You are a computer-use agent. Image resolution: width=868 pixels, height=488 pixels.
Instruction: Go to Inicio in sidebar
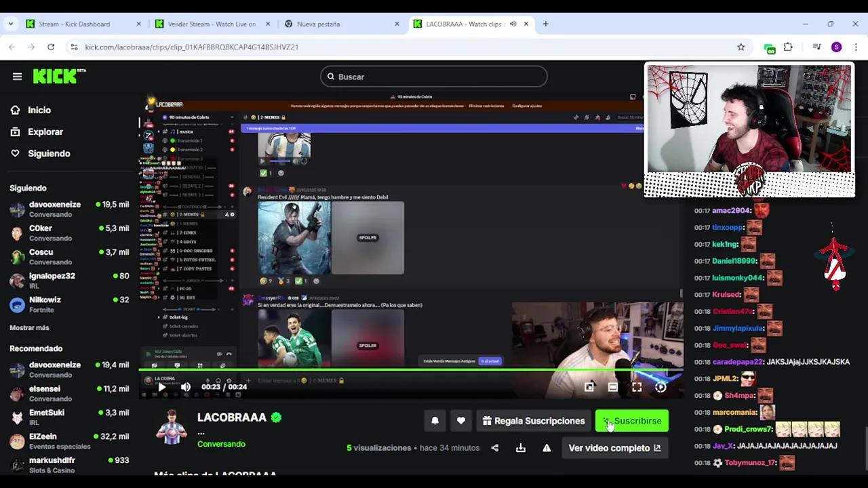(x=39, y=110)
